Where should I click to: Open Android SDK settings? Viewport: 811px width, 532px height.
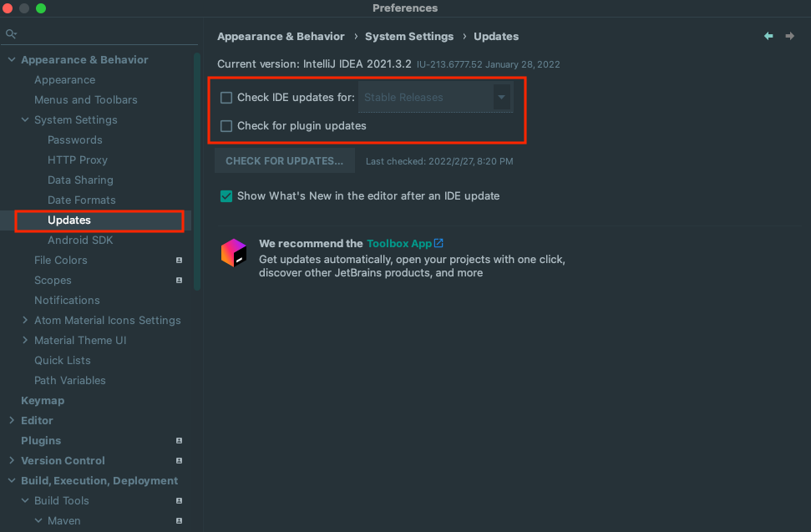pyautogui.click(x=80, y=240)
